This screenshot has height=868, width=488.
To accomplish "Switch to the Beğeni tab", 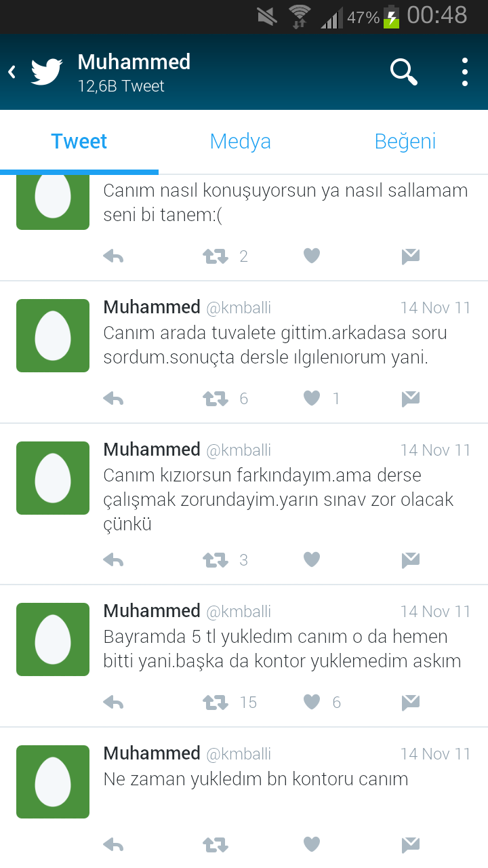I will click(x=405, y=141).
